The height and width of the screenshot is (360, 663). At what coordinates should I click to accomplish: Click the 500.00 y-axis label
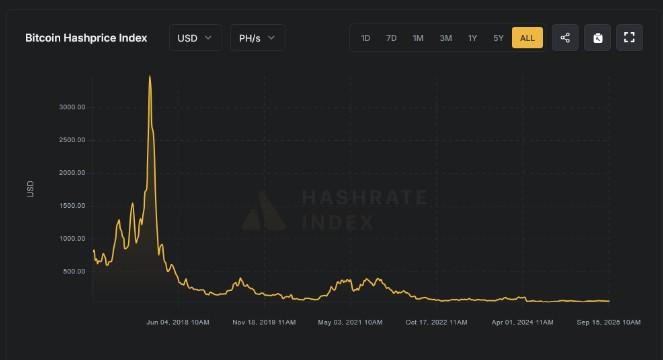[74, 272]
